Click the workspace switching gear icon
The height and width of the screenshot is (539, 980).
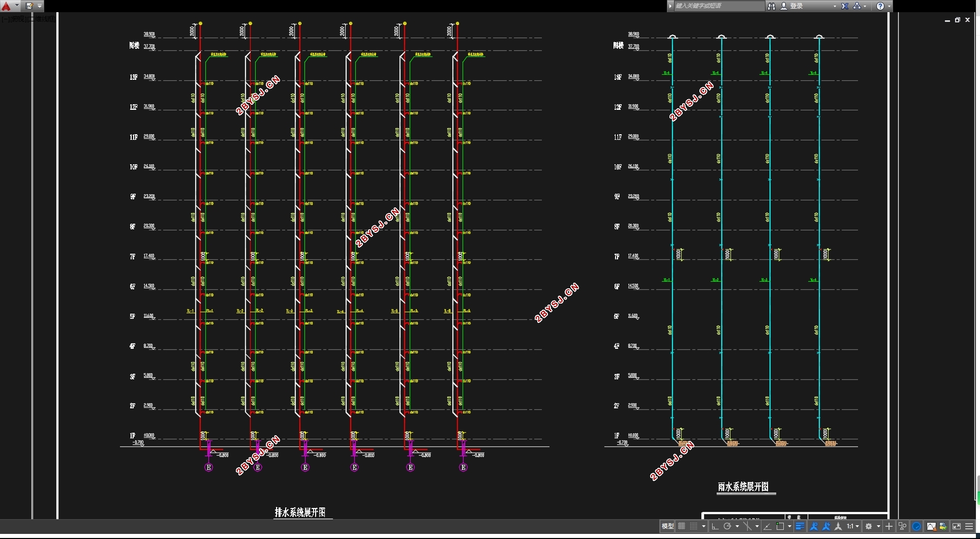869,526
